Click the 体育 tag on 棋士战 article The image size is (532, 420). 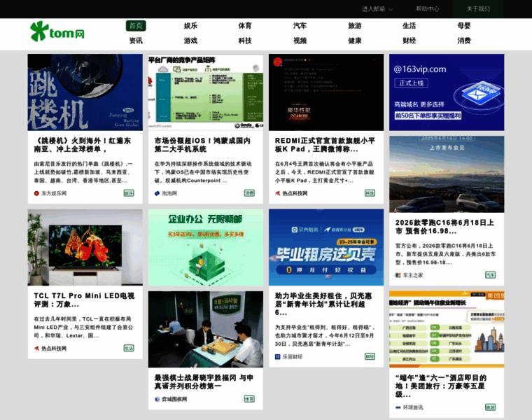point(249,399)
